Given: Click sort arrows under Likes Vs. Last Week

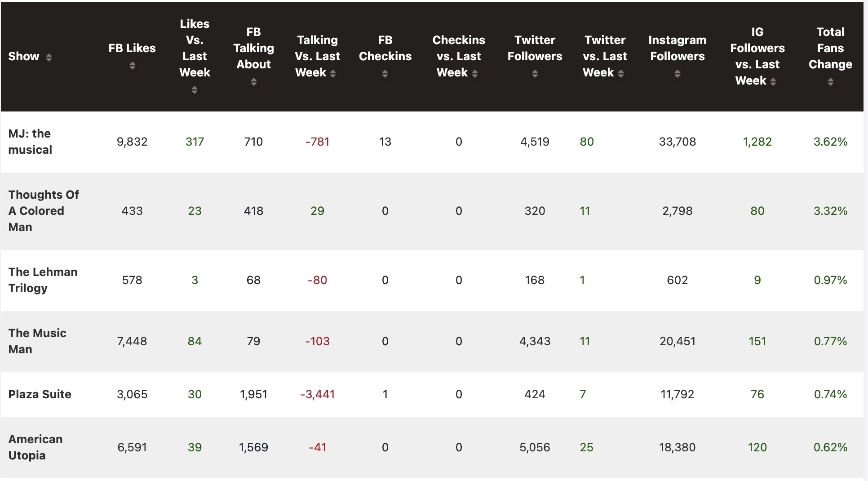Looking at the screenshot, I should pos(195,90).
